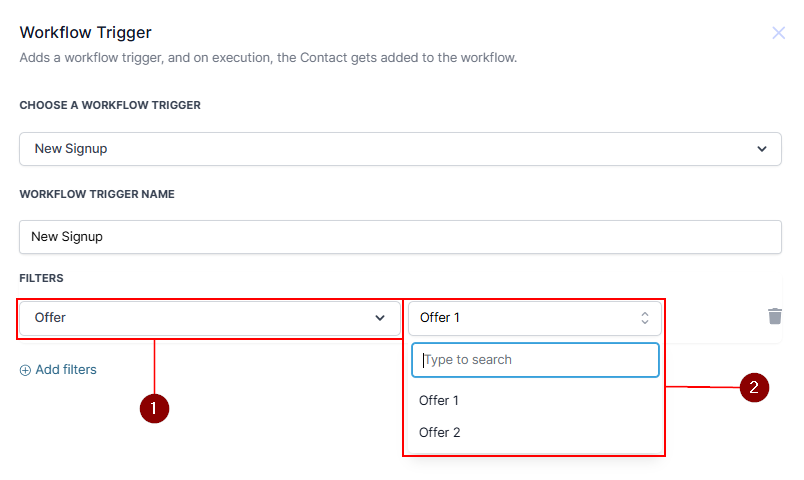Click the chevron arrow on Offer filter dropdown

pyautogui.click(x=380, y=318)
